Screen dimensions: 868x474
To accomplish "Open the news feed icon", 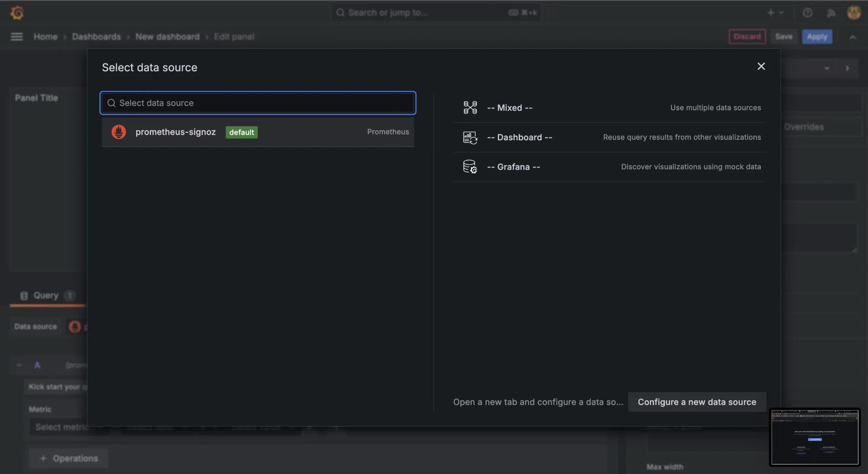I will (831, 13).
